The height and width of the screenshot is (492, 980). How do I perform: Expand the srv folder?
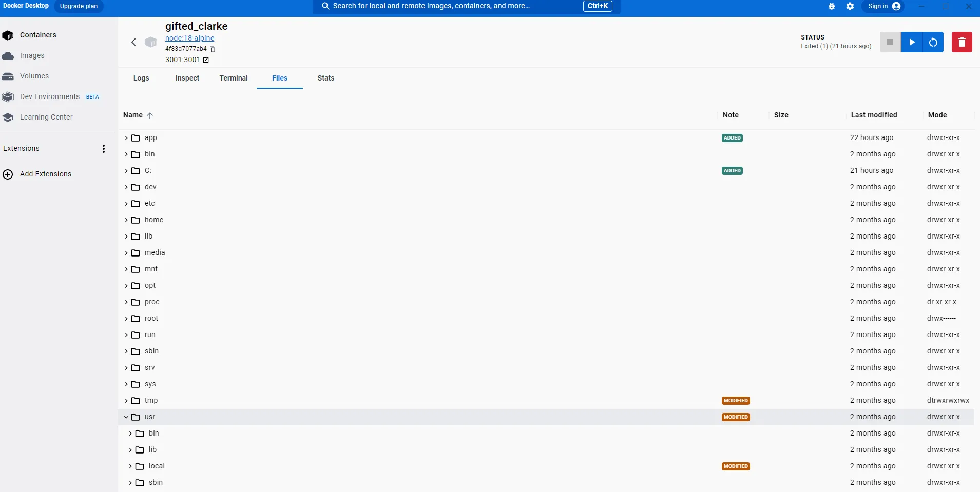(x=126, y=368)
